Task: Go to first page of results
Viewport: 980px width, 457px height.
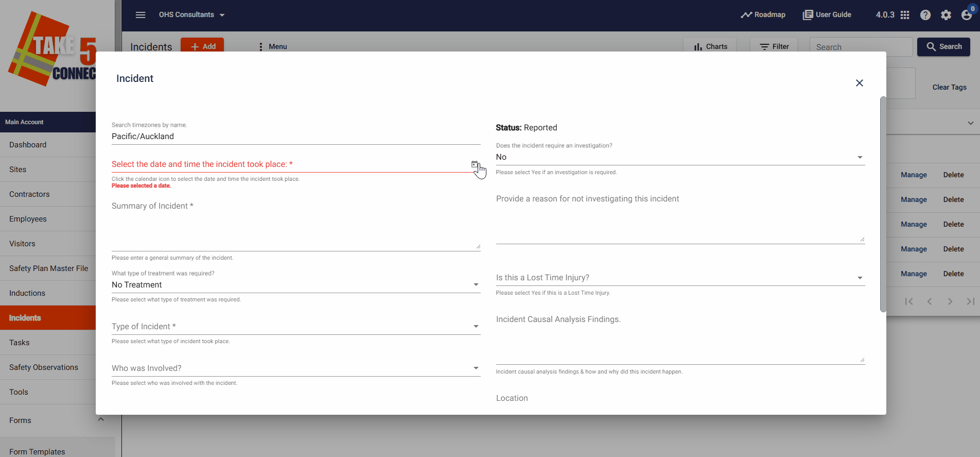Action: [x=909, y=301]
